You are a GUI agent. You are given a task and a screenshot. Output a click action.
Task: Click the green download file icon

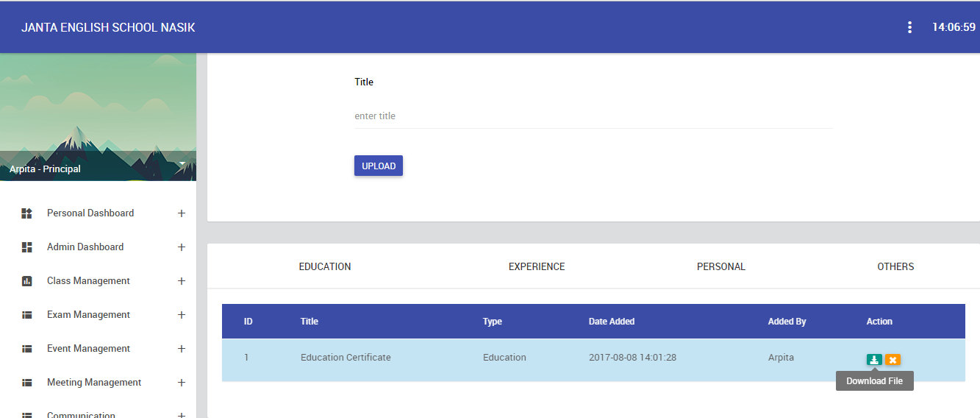(x=874, y=360)
